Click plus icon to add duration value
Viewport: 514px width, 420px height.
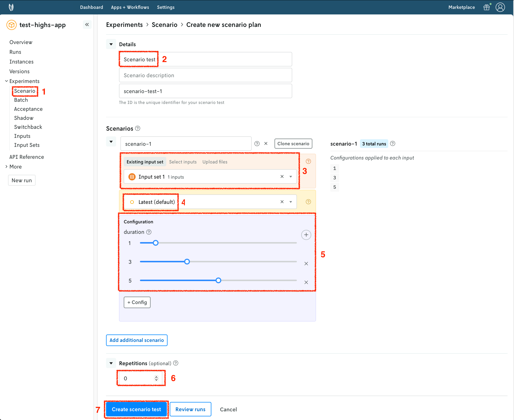tap(306, 235)
